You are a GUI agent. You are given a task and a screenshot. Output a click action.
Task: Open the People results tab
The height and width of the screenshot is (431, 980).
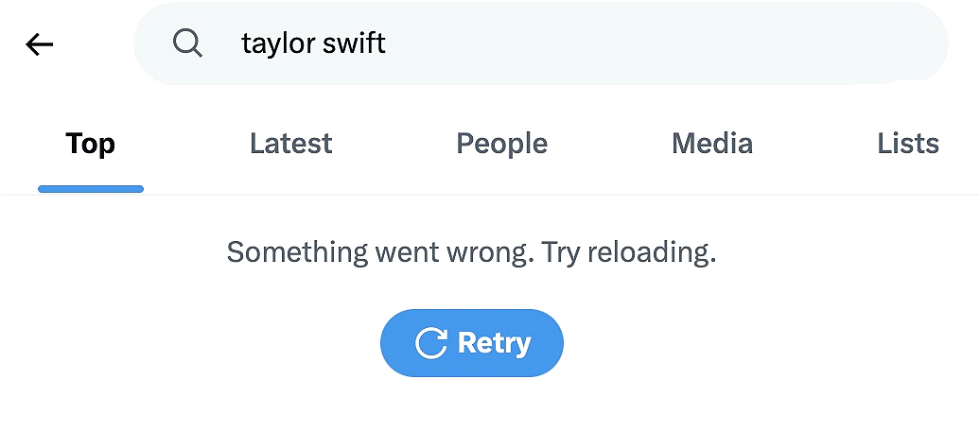click(501, 144)
